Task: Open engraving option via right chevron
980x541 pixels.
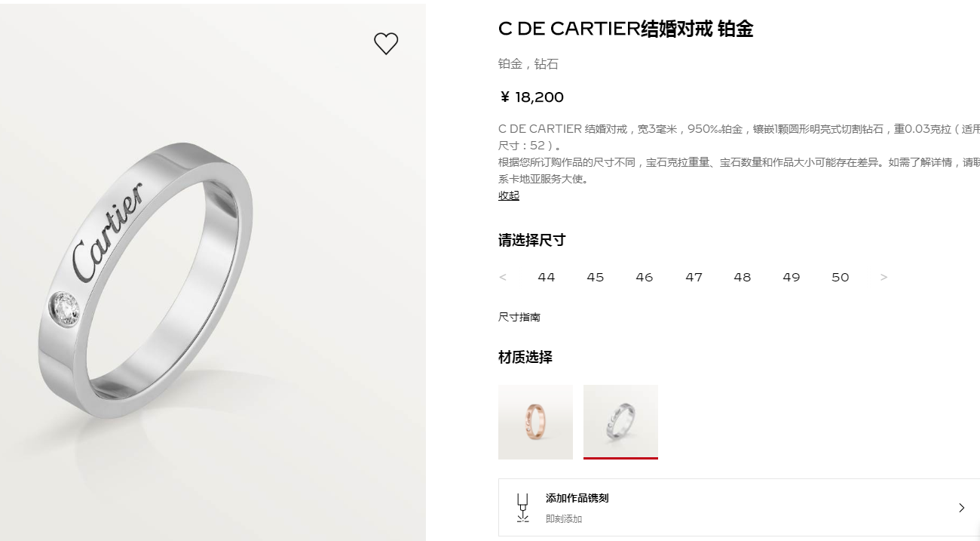Action: pos(961,508)
